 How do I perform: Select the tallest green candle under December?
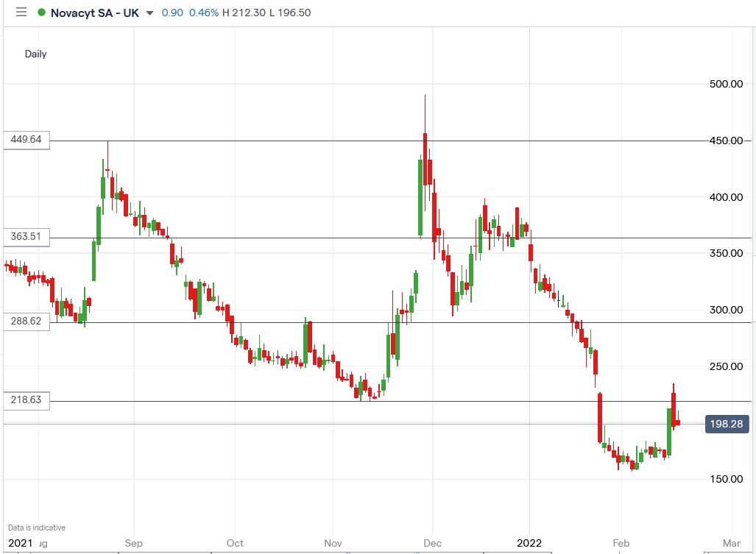click(422, 199)
